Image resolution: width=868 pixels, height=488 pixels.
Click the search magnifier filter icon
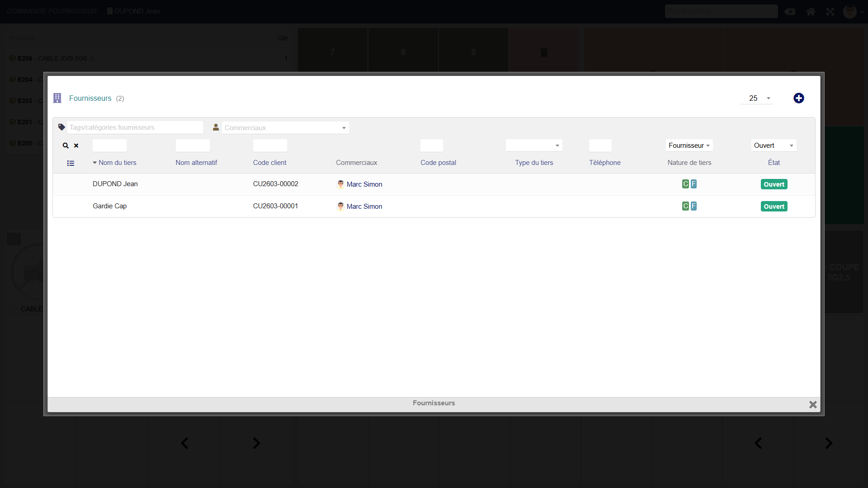pos(66,145)
